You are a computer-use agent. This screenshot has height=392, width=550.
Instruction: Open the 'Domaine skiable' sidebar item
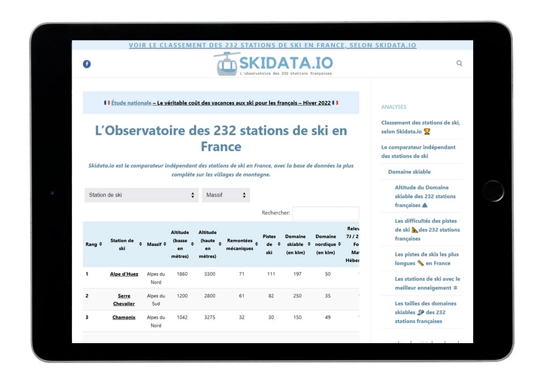pyautogui.click(x=409, y=171)
